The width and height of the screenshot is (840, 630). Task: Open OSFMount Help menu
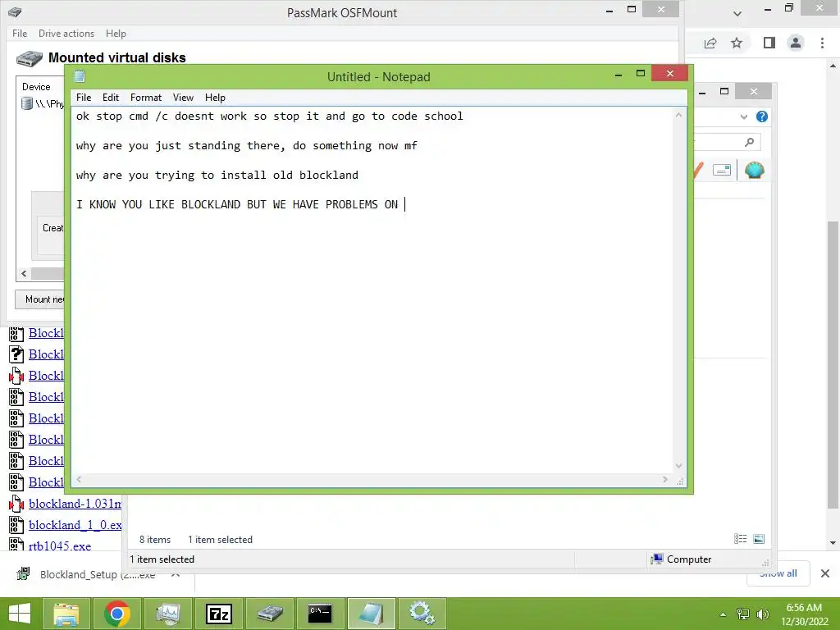(x=116, y=33)
